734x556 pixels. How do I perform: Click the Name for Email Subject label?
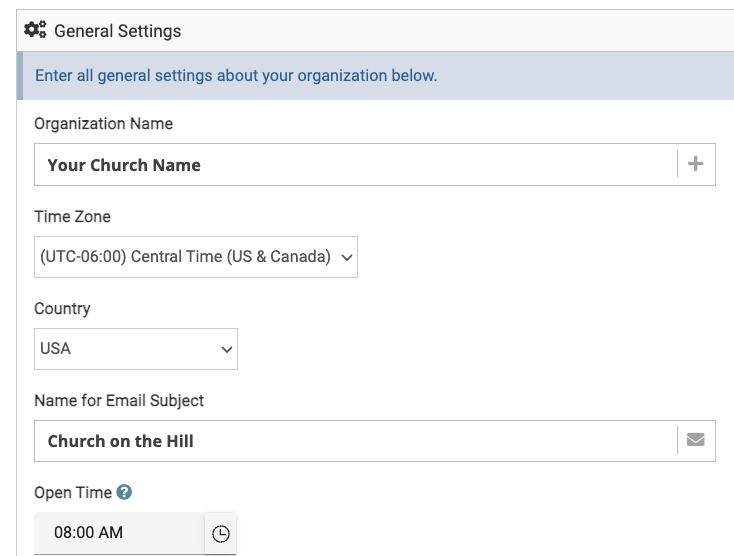coord(119,400)
